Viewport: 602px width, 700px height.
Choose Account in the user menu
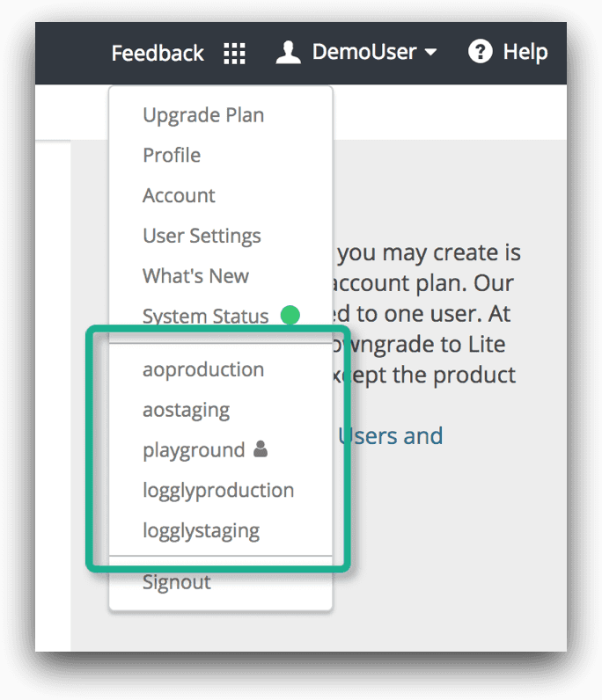point(179,196)
